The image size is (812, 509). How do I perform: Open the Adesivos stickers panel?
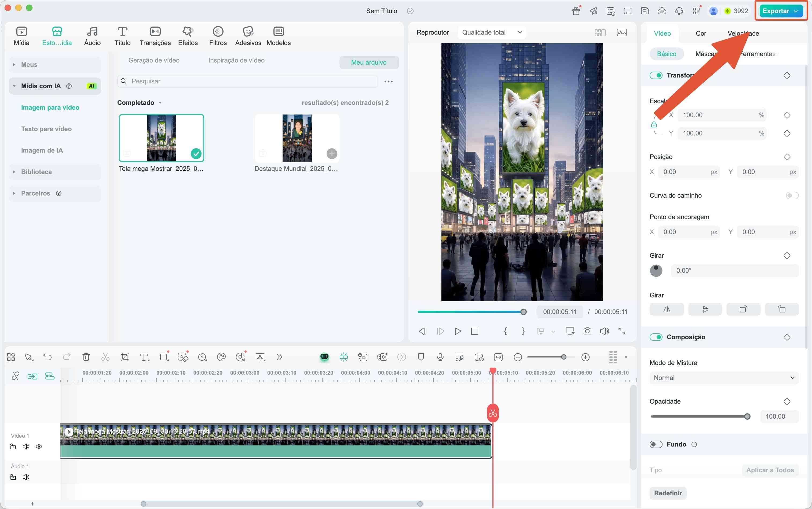pos(248,36)
